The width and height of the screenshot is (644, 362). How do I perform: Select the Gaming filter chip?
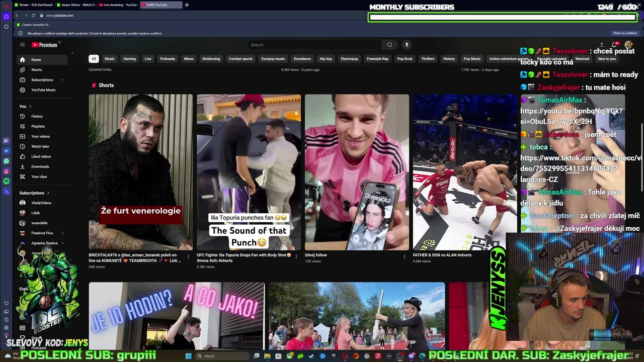point(130,59)
